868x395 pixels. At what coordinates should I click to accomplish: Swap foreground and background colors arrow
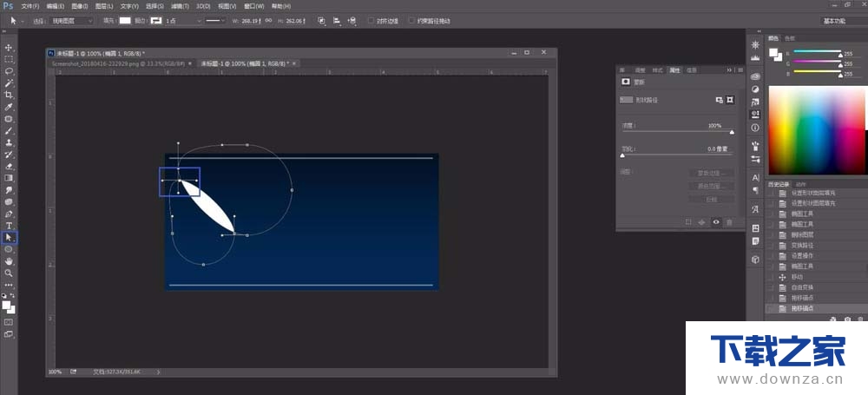pos(13,296)
